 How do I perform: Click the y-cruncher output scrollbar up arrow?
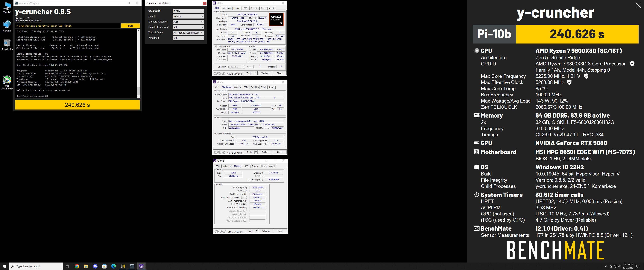[x=138, y=31]
